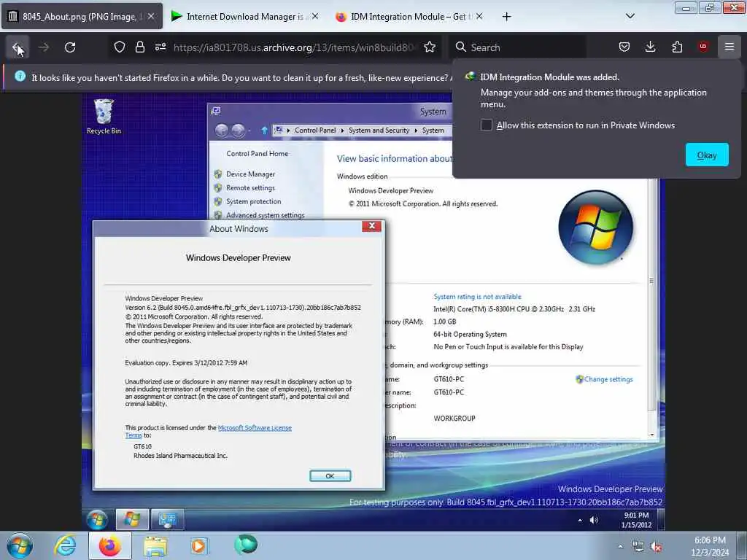Click Control Panel in the breadcrumb

tap(315, 131)
